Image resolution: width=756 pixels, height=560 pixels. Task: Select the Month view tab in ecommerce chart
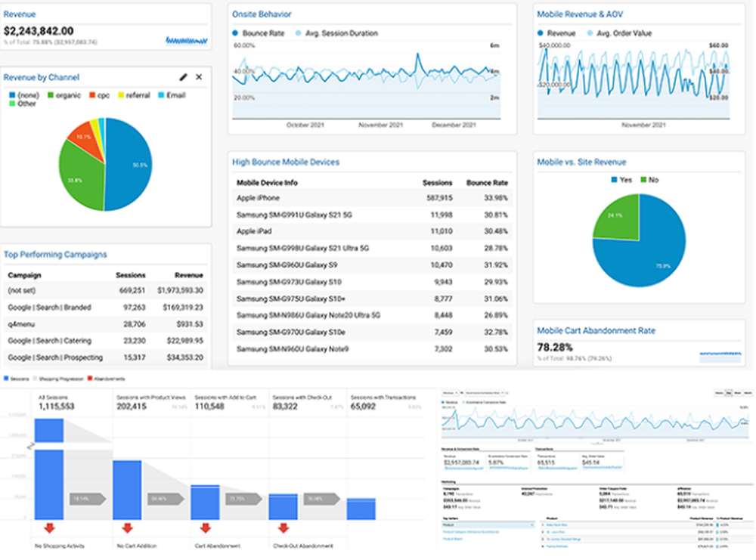coord(748,393)
